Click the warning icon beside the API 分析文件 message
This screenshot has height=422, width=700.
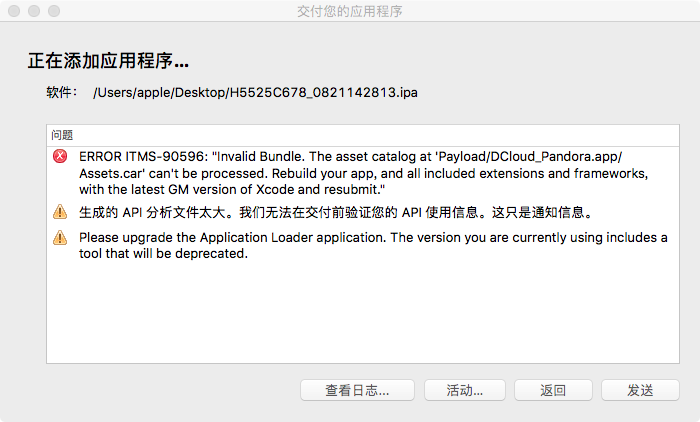click(60, 212)
